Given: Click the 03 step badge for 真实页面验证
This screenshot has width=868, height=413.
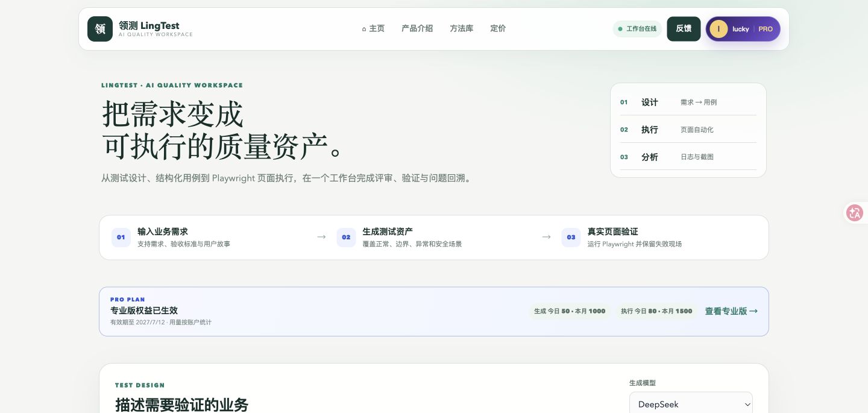Looking at the screenshot, I should [x=571, y=238].
